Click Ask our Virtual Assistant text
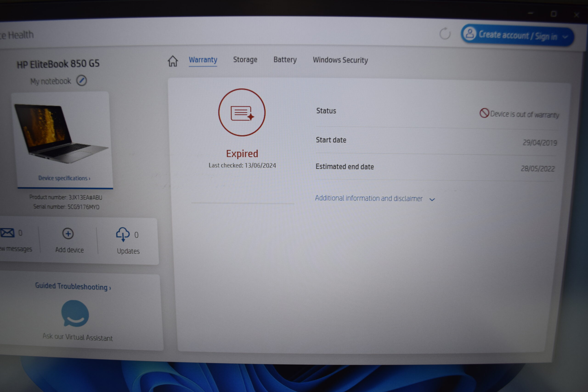The image size is (588, 392). click(x=77, y=337)
